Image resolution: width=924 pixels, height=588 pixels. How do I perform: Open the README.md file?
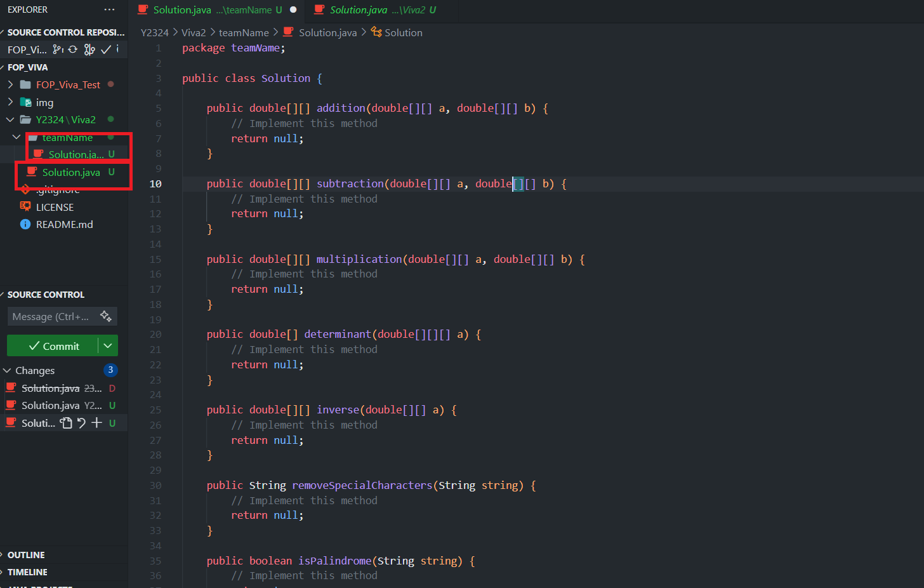click(63, 224)
